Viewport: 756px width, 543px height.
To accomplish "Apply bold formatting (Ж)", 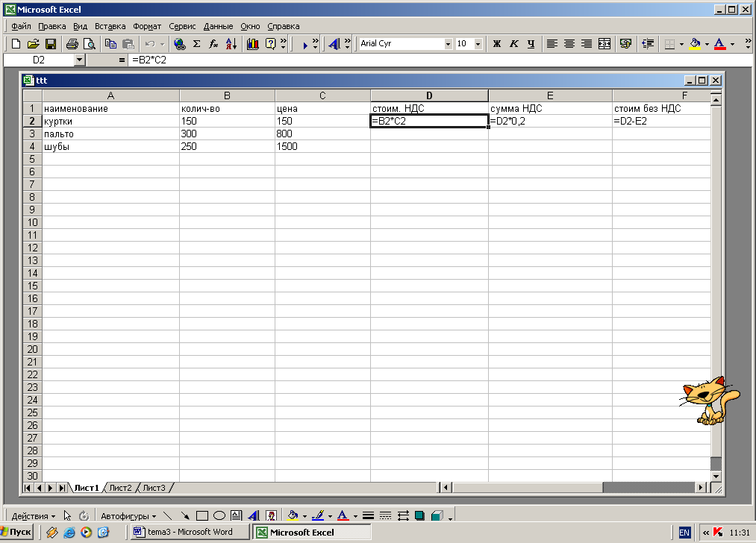I will (496, 44).
